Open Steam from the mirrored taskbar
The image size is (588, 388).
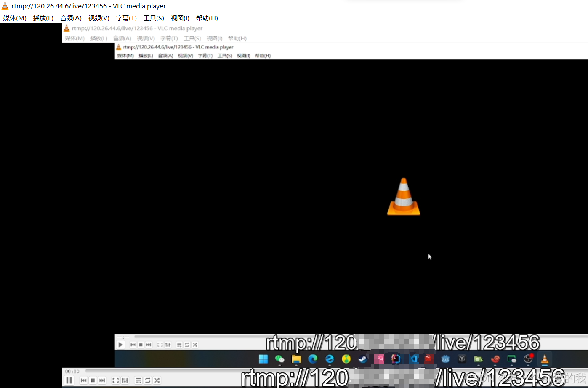[362, 359]
